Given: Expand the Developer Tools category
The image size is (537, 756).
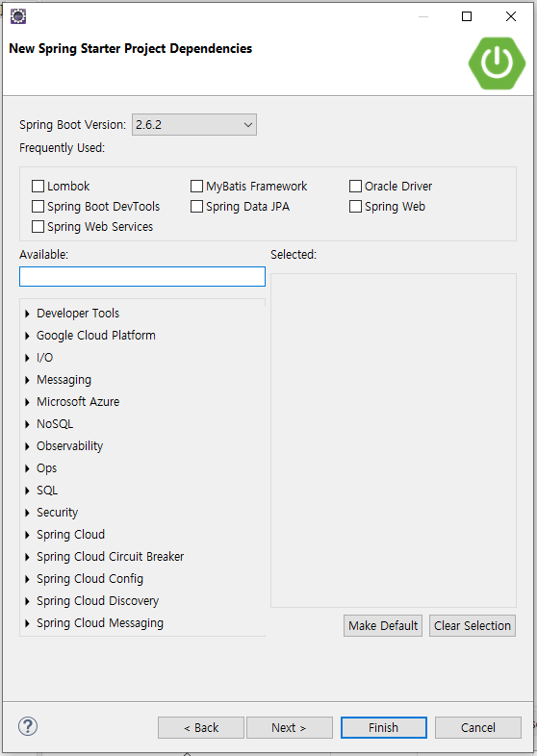Looking at the screenshot, I should point(28,314).
